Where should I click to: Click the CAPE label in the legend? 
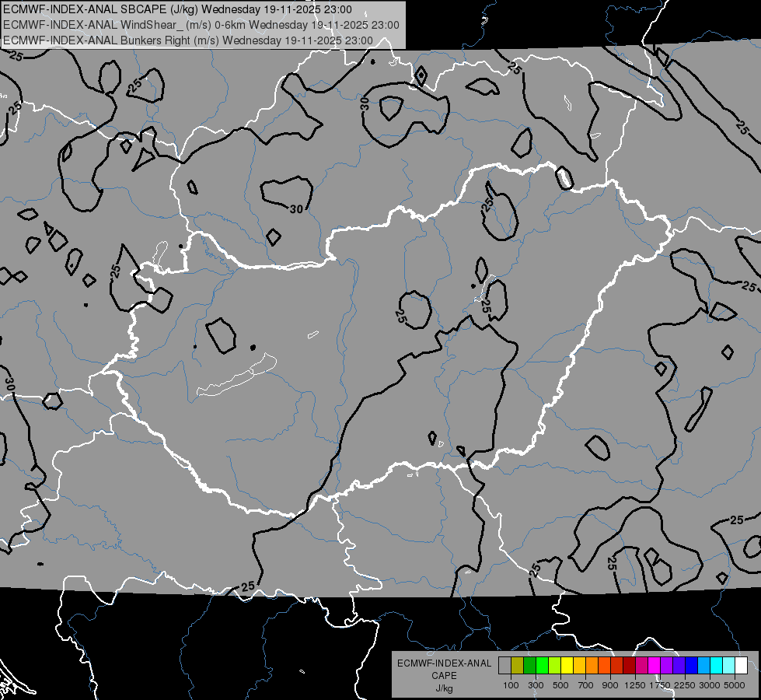point(444,676)
